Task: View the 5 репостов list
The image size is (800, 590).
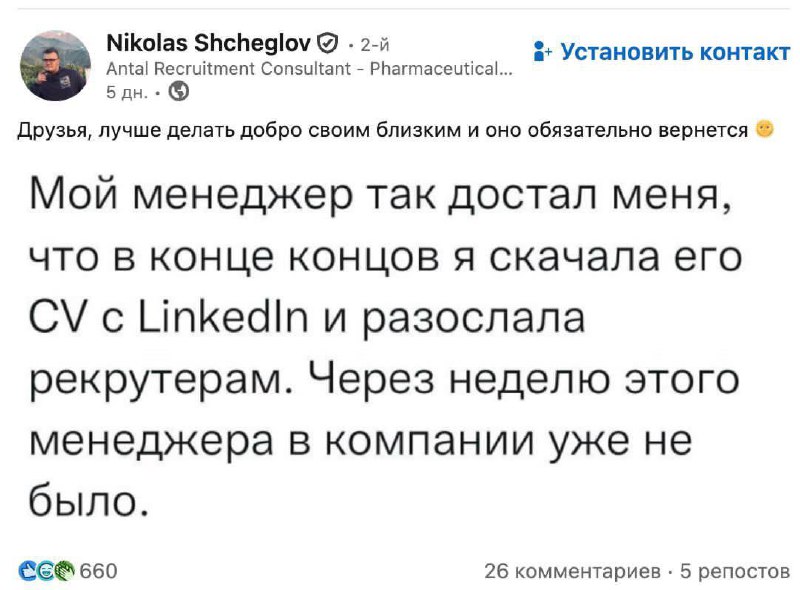Action: [x=735, y=571]
